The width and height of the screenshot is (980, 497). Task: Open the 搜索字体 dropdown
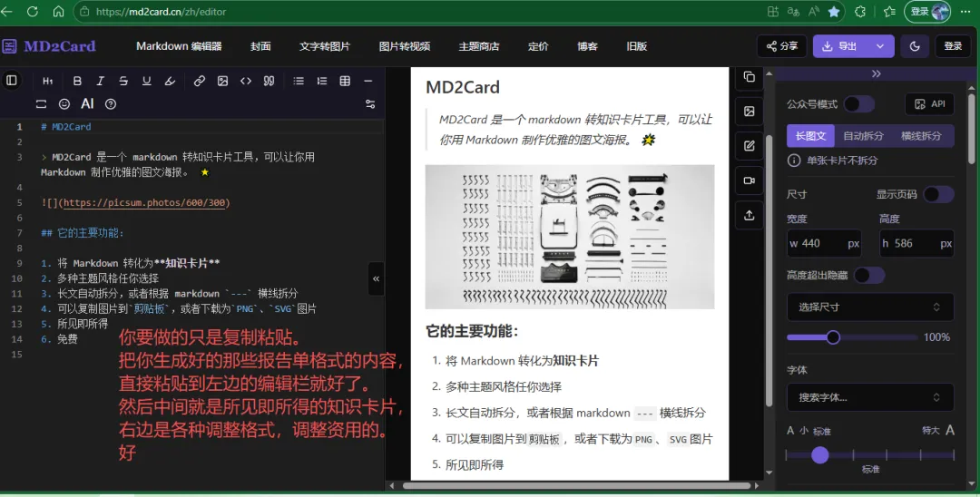coord(870,397)
